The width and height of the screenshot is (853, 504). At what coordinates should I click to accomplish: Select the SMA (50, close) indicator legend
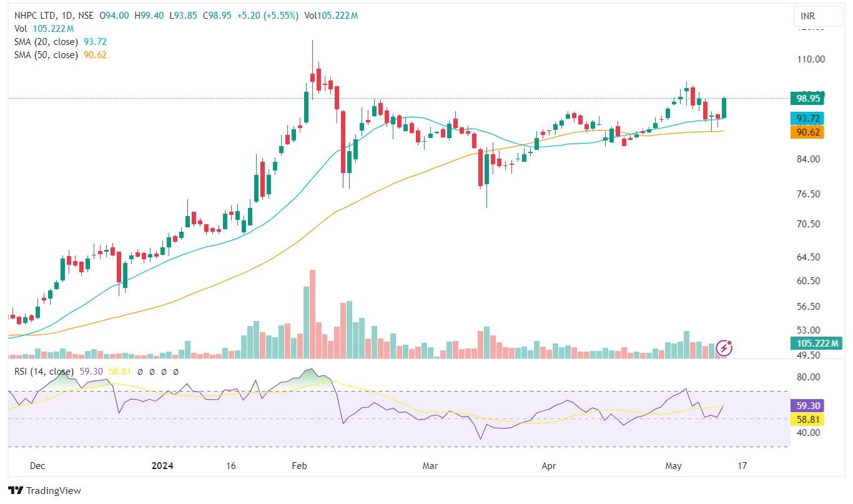point(46,55)
